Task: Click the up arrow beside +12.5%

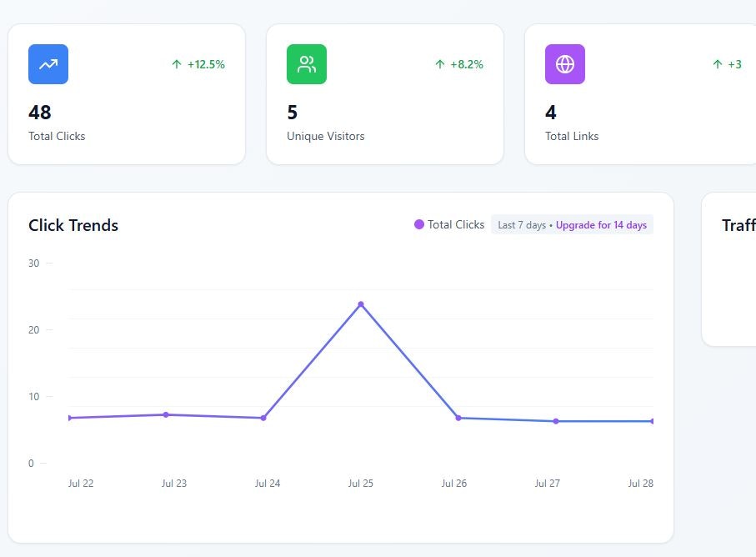Action: (x=177, y=64)
